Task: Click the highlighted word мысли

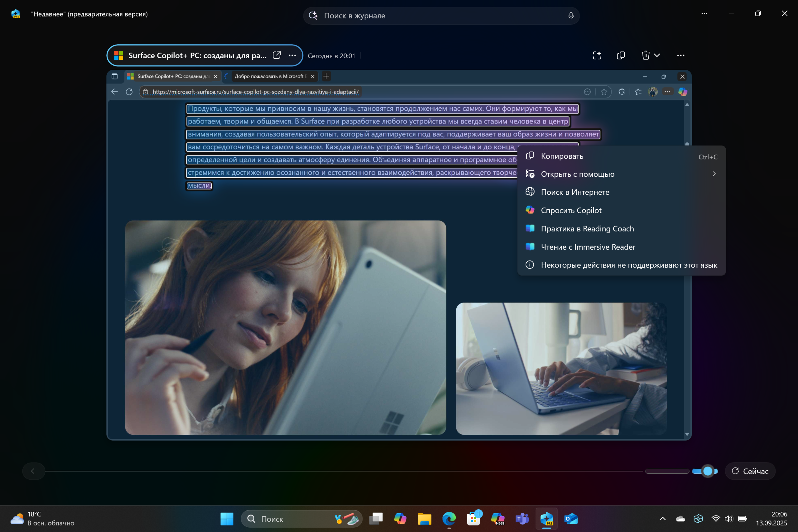Action: click(199, 185)
